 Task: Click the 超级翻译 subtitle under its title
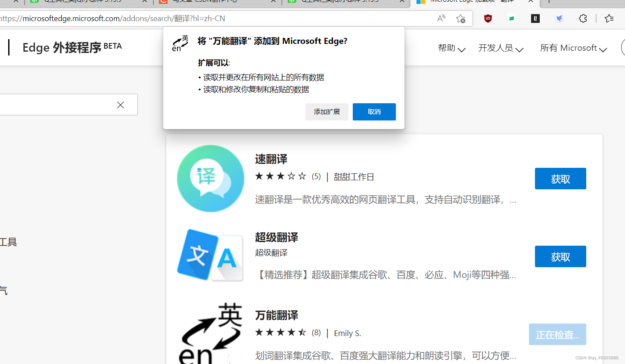[x=271, y=253]
